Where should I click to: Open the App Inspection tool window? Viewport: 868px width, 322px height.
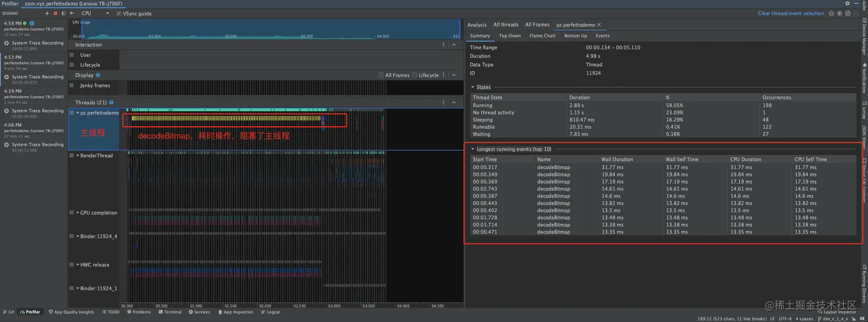(235, 312)
